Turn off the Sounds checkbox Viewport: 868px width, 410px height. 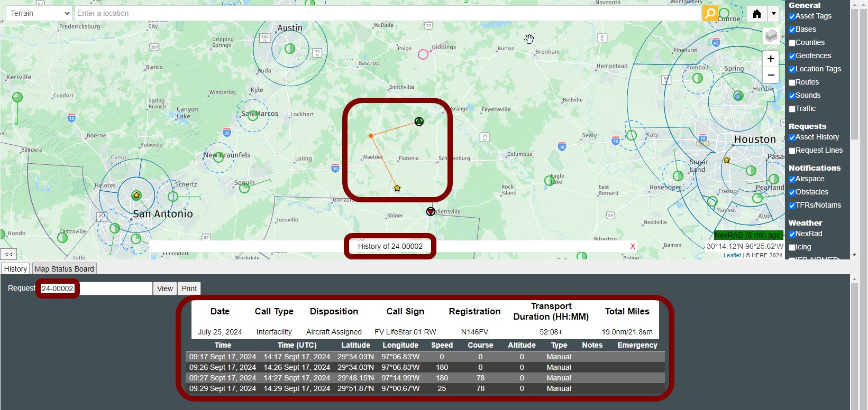[792, 96]
